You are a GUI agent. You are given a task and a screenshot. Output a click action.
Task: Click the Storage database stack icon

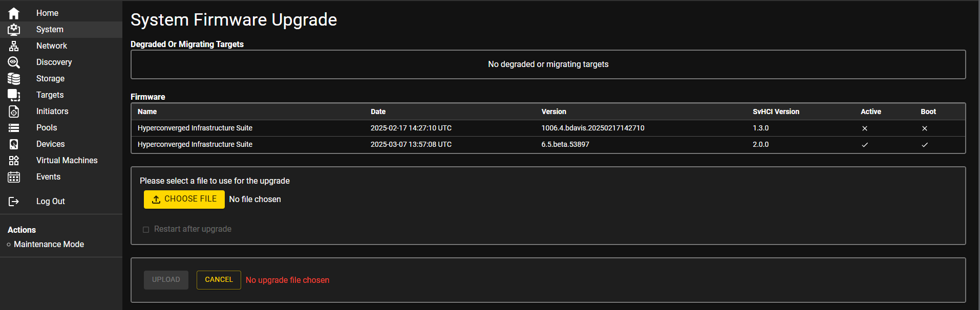tap(14, 79)
